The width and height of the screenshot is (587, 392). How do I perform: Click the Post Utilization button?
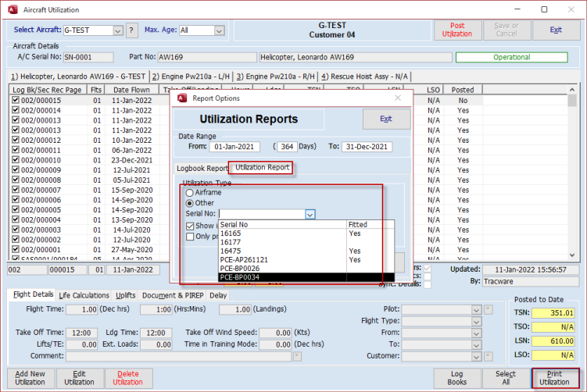click(x=457, y=30)
